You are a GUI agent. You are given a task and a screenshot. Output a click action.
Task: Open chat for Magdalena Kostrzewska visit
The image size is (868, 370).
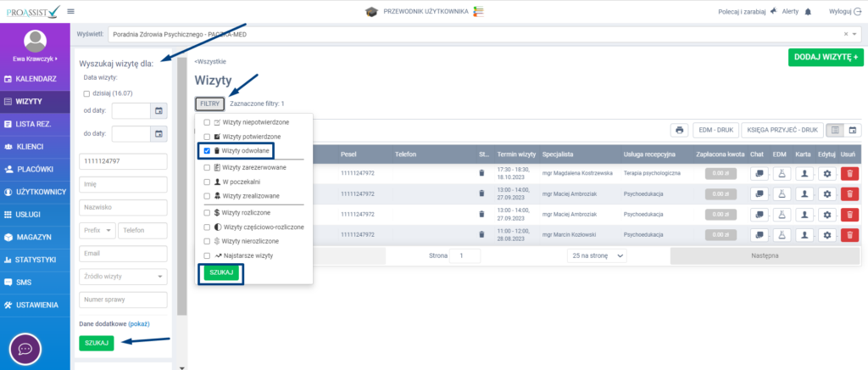coord(759,173)
